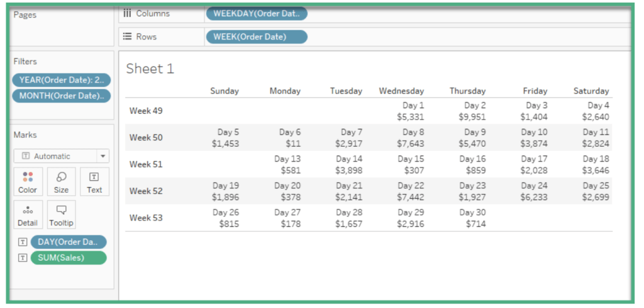Click the YEAR(Order Date) filter pill
Image resolution: width=644 pixels, height=308 pixels.
point(61,79)
